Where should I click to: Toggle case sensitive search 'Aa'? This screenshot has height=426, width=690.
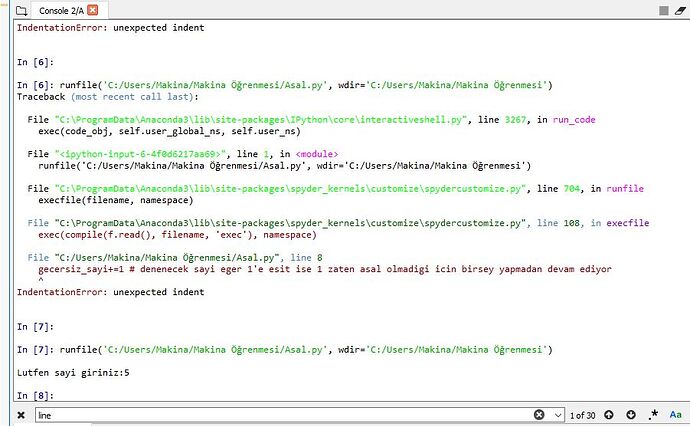click(675, 414)
